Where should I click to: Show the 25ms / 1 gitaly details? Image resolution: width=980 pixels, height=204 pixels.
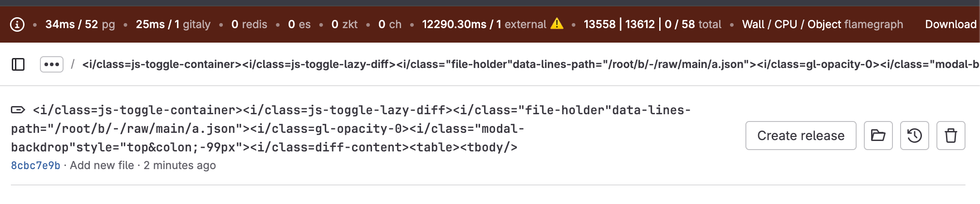pyautogui.click(x=173, y=24)
